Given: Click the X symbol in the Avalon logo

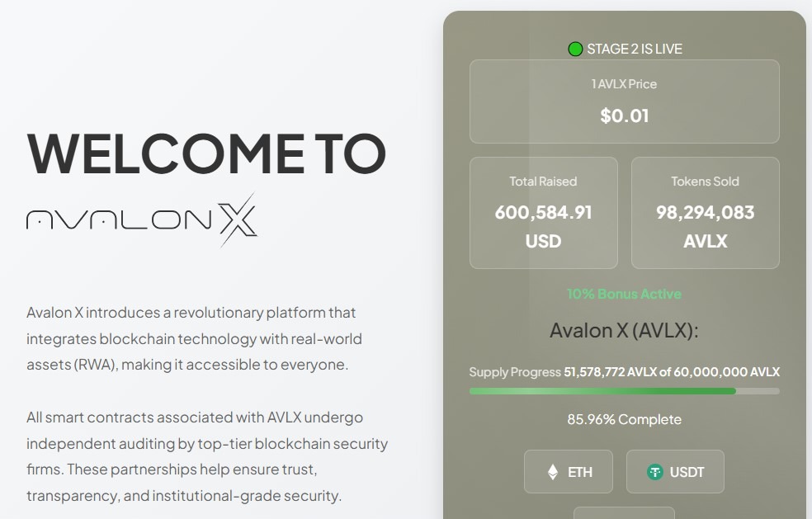Looking at the screenshot, I should (x=239, y=221).
